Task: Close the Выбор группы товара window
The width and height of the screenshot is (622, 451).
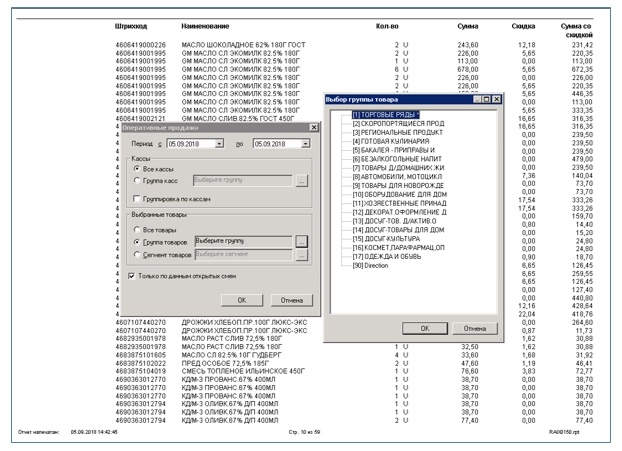Action: (x=496, y=99)
